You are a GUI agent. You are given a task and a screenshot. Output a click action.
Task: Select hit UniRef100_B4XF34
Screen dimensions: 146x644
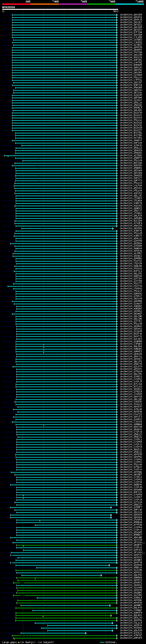click(131, 334)
